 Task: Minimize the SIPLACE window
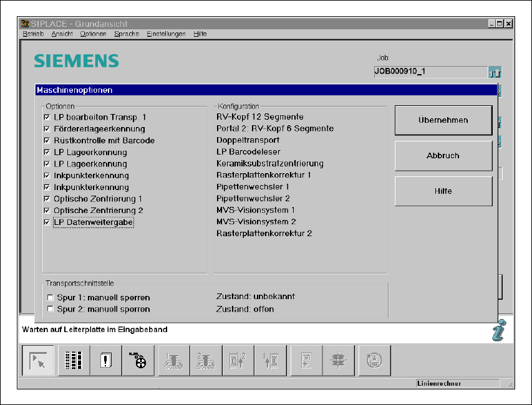click(x=492, y=24)
